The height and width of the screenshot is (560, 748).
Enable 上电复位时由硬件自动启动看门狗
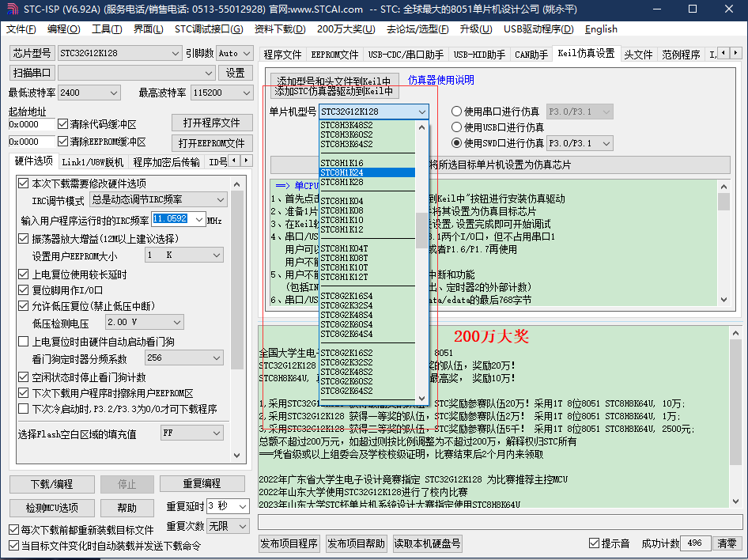(24, 342)
